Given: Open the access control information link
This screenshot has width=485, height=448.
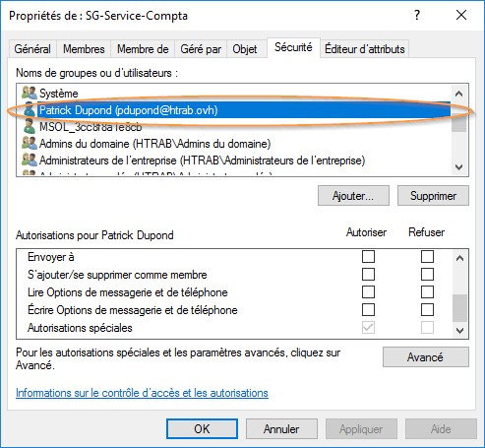Looking at the screenshot, I should click(142, 393).
